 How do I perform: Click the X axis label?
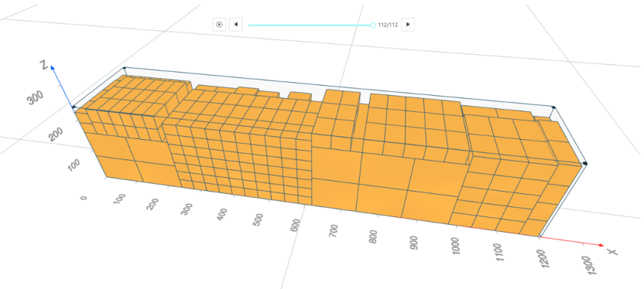[x=612, y=251]
